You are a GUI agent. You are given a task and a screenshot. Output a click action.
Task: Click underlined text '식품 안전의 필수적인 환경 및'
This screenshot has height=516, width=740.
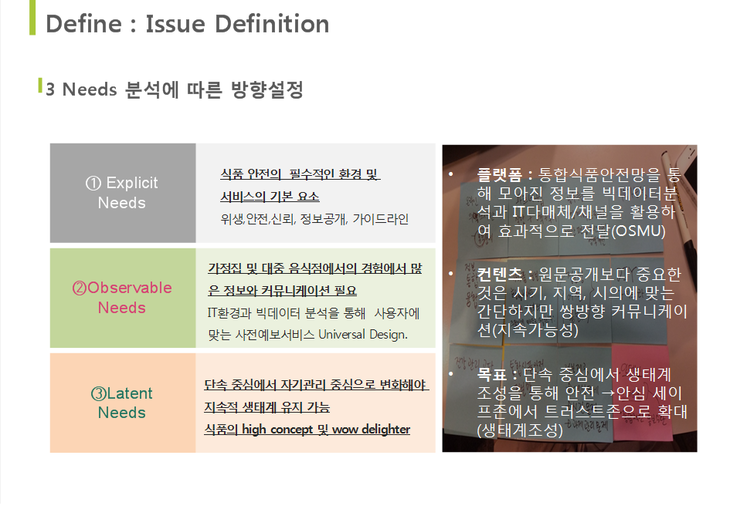click(x=299, y=174)
